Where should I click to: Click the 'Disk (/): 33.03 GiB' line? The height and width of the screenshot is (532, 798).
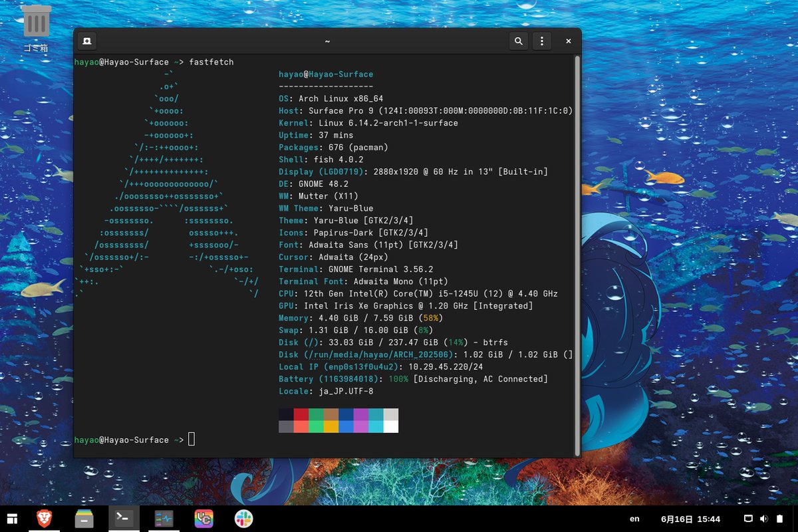393,342
